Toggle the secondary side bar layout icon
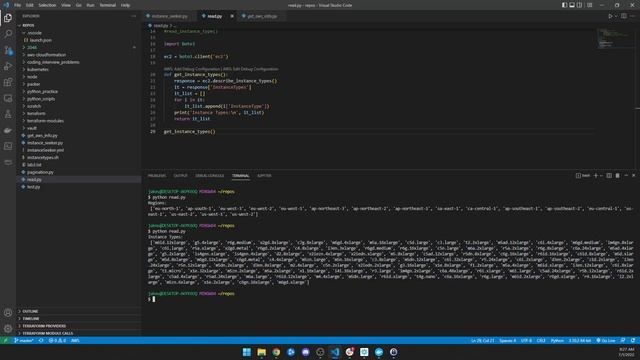 [x=579, y=5]
